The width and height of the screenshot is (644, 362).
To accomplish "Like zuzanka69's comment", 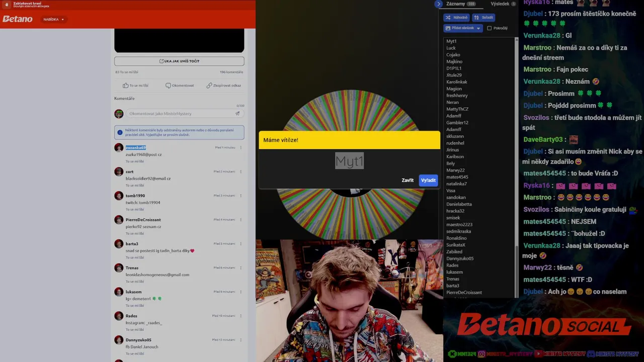I will 135,161.
